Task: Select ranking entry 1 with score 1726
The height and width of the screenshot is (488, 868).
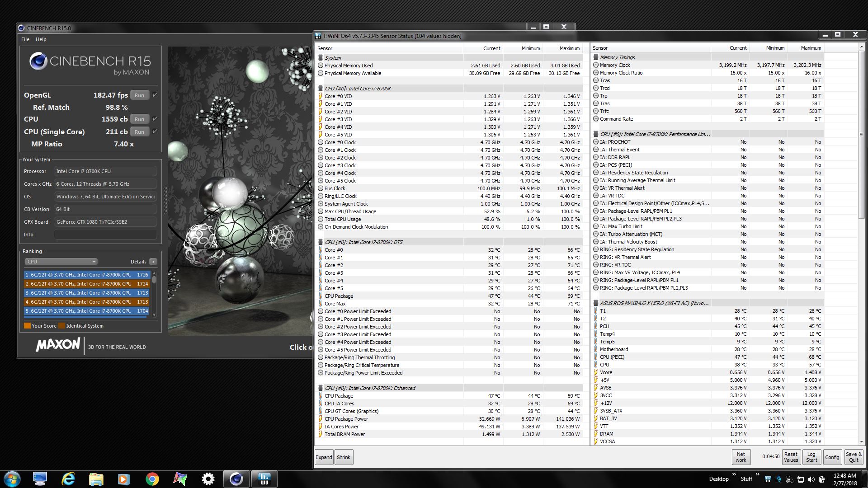Action: coord(87,275)
